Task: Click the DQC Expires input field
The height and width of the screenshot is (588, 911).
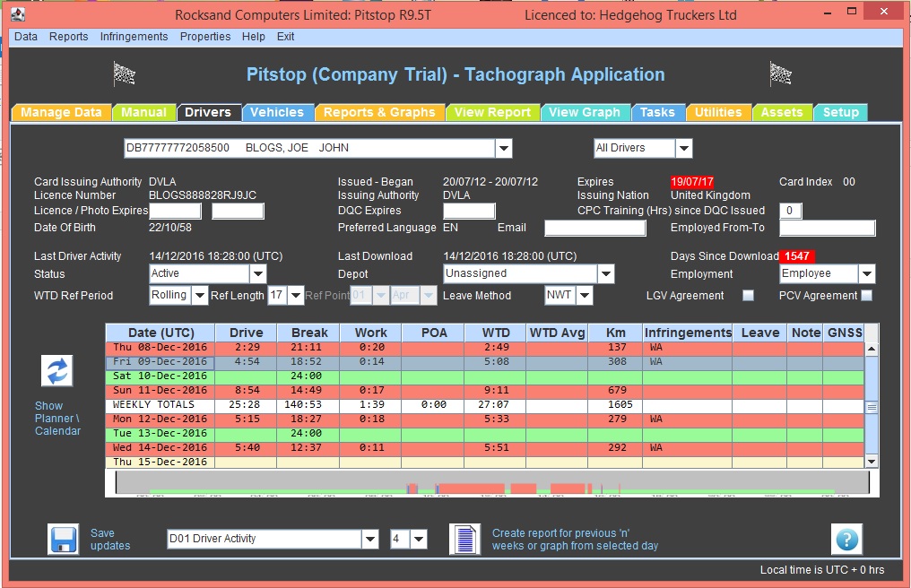Action: [x=469, y=211]
